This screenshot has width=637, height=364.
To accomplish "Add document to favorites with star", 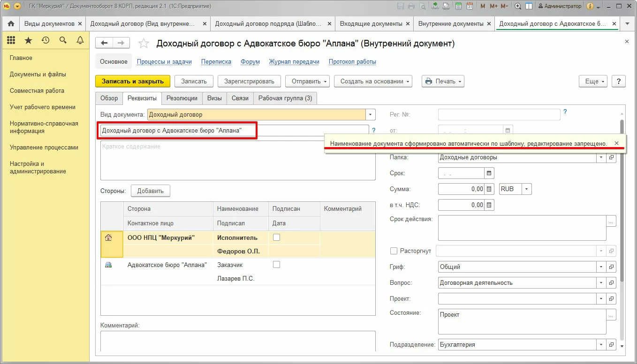I will (x=144, y=44).
